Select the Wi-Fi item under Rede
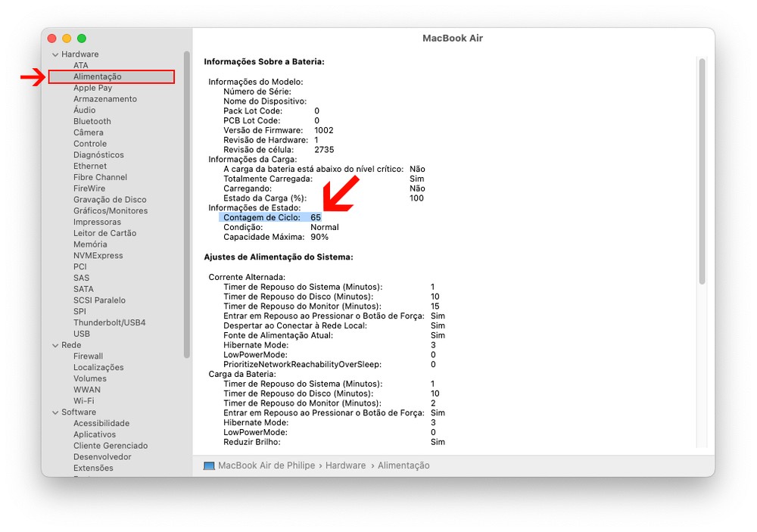The height and width of the screenshot is (532, 757). (x=83, y=401)
